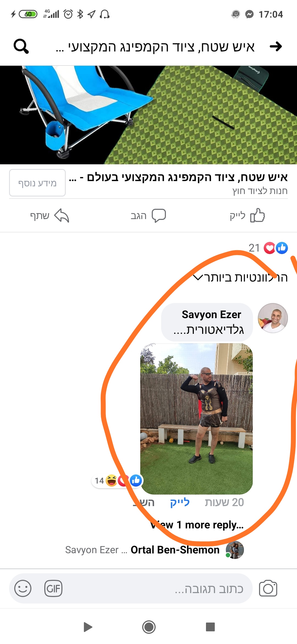Screen dimensions: 297x644
Task: Expand the most relevant comments sort dropdown
Action: 240,277
